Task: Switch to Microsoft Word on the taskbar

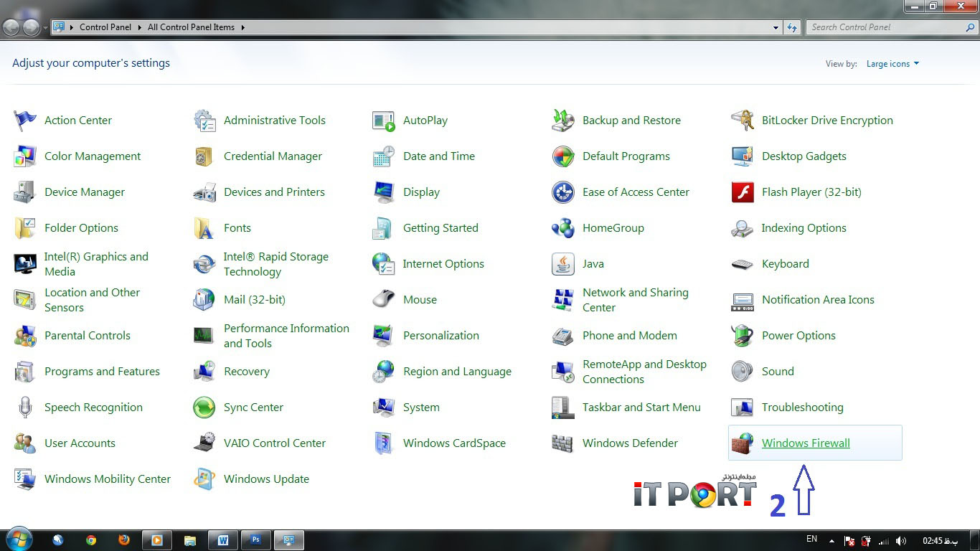Action: click(x=223, y=540)
